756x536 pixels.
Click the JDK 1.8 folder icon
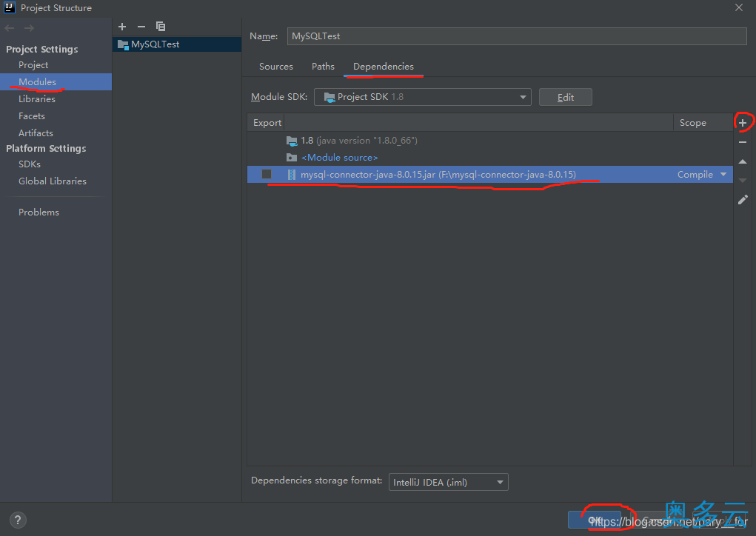pos(292,141)
